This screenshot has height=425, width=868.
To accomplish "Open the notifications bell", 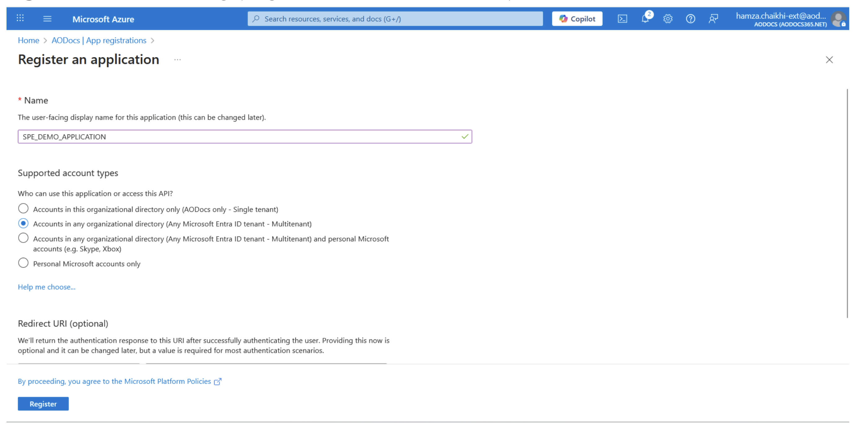I will coord(645,19).
